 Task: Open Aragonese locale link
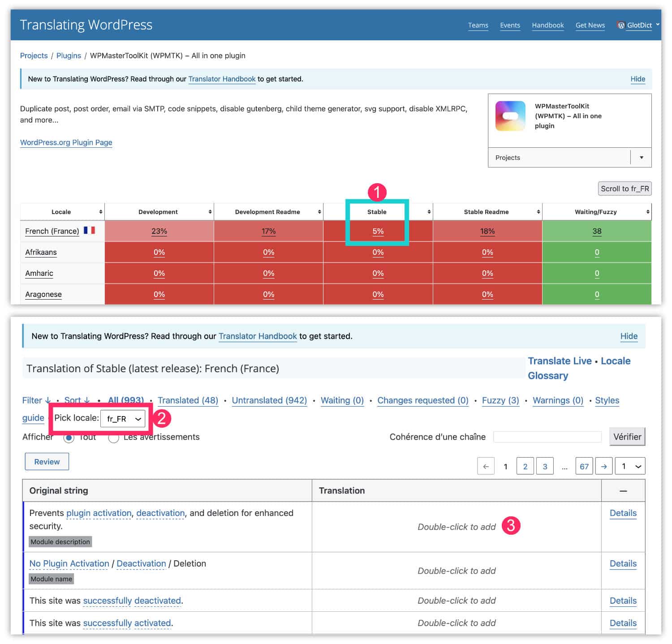[x=43, y=294]
